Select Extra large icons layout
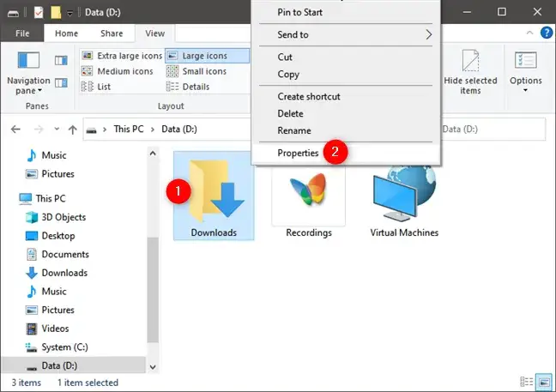 [x=122, y=56]
